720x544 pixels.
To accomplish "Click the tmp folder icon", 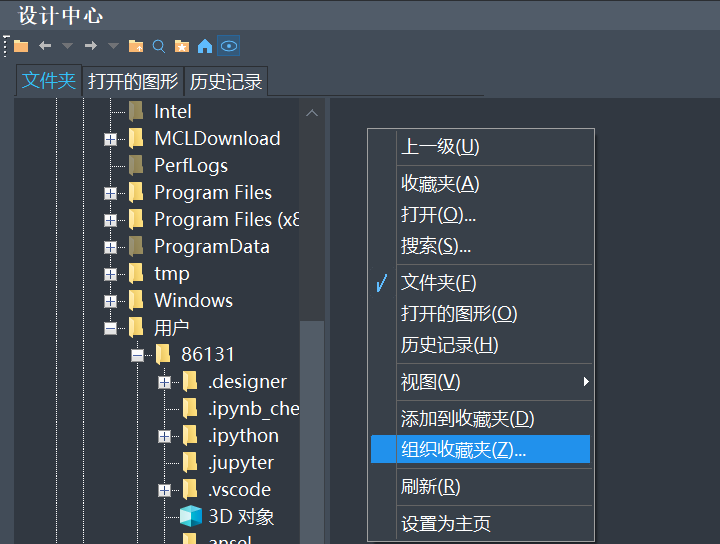I will point(136,273).
